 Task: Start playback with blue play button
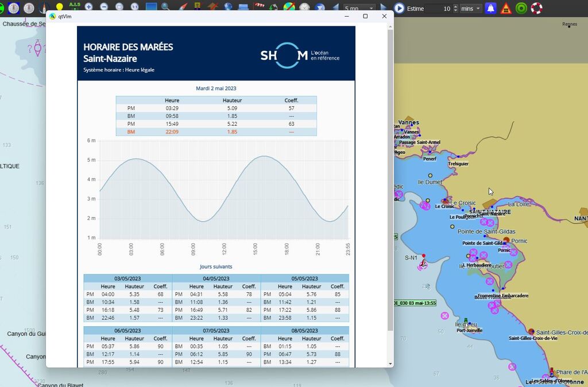pos(399,8)
